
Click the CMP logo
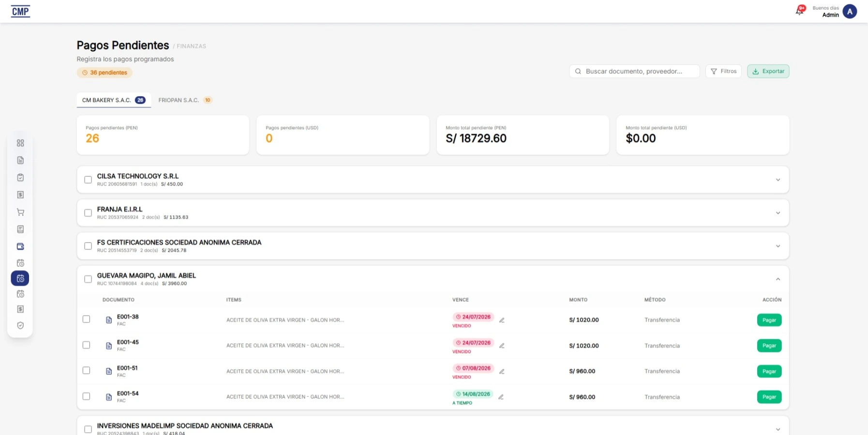pos(20,12)
